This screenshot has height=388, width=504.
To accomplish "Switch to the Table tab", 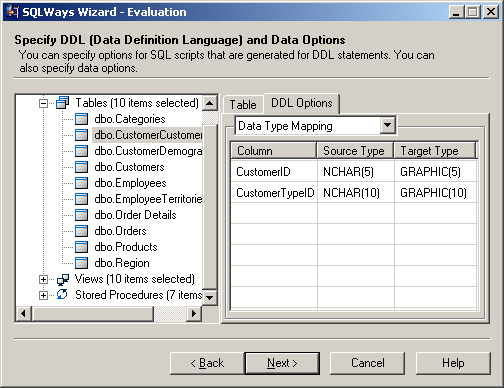I will (243, 105).
